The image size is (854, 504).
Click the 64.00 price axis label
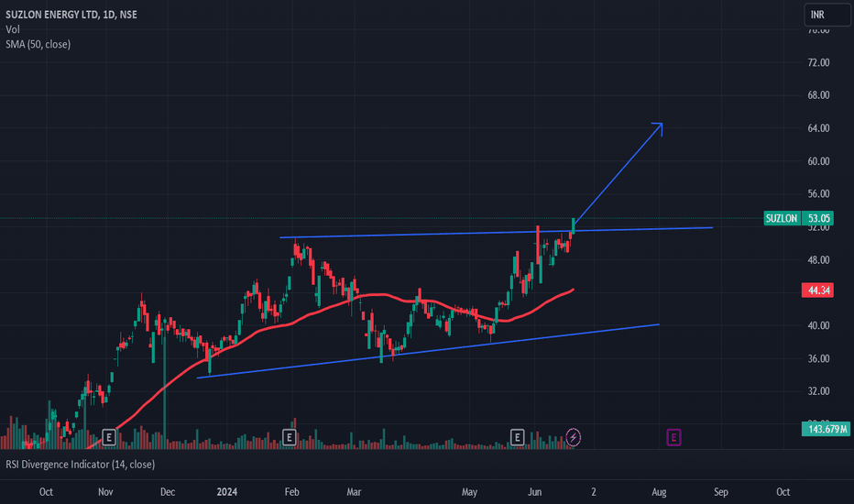[x=818, y=128]
